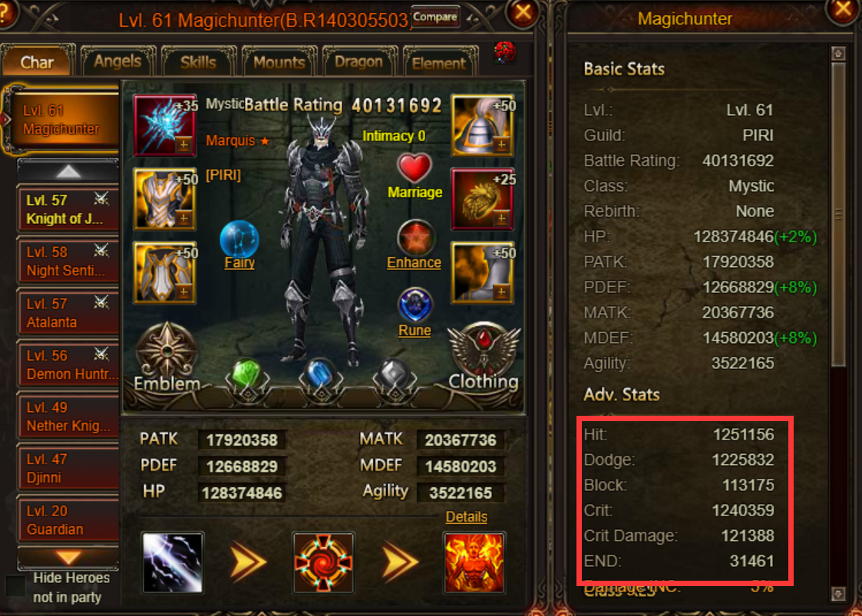Expand hero list downward with orange arrow
This screenshot has width=862, height=616.
pos(68,558)
